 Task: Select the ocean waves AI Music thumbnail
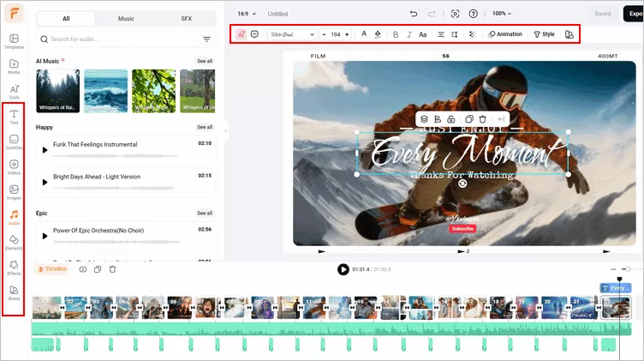tap(106, 91)
